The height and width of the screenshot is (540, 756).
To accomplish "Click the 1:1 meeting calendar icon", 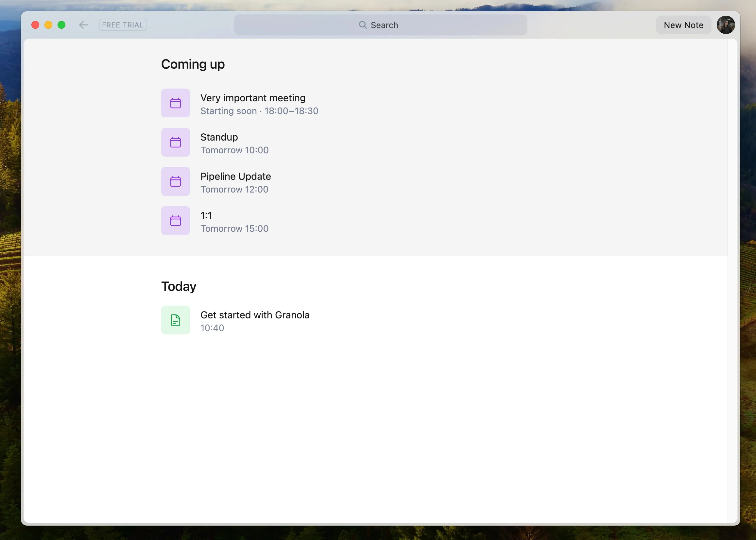I will (x=175, y=221).
